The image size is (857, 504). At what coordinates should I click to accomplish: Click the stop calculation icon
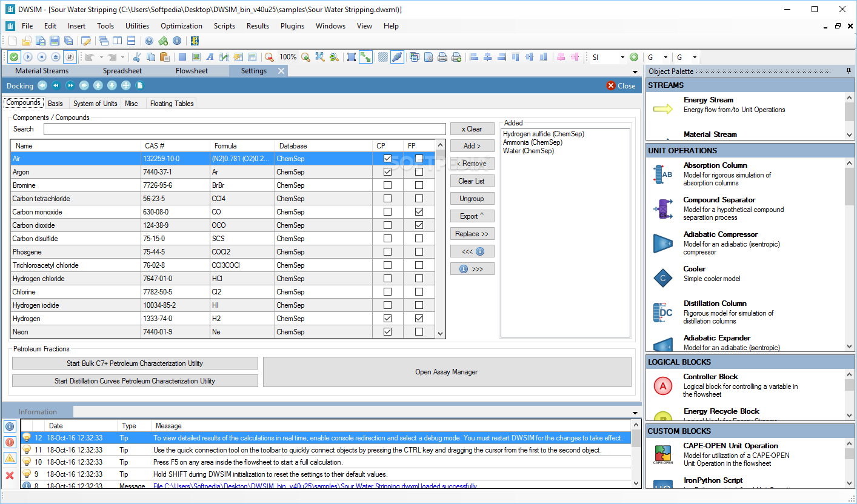click(42, 57)
